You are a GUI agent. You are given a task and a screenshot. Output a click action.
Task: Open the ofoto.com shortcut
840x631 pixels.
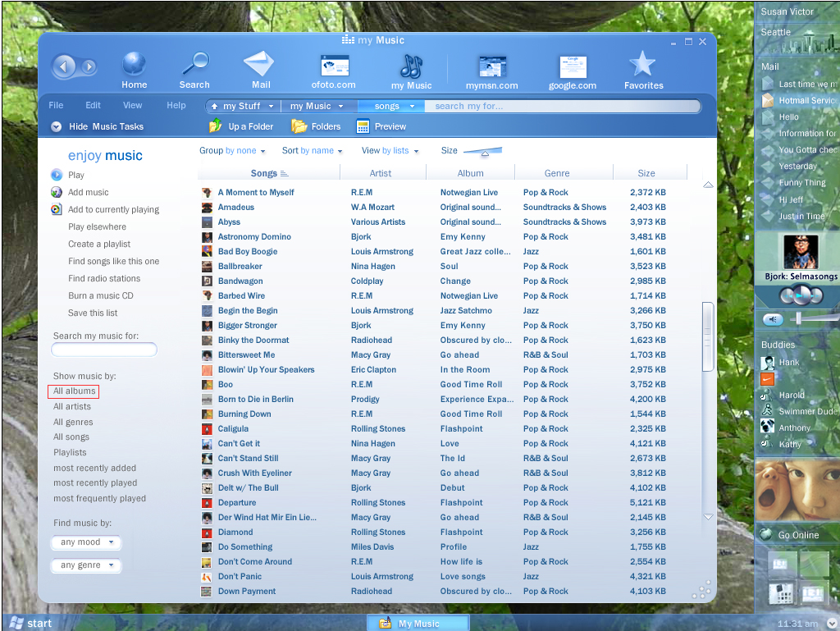[335, 66]
